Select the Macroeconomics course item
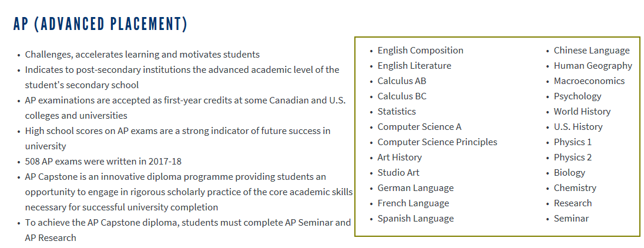Image resolution: width=644 pixels, height=248 pixels. pos(589,81)
